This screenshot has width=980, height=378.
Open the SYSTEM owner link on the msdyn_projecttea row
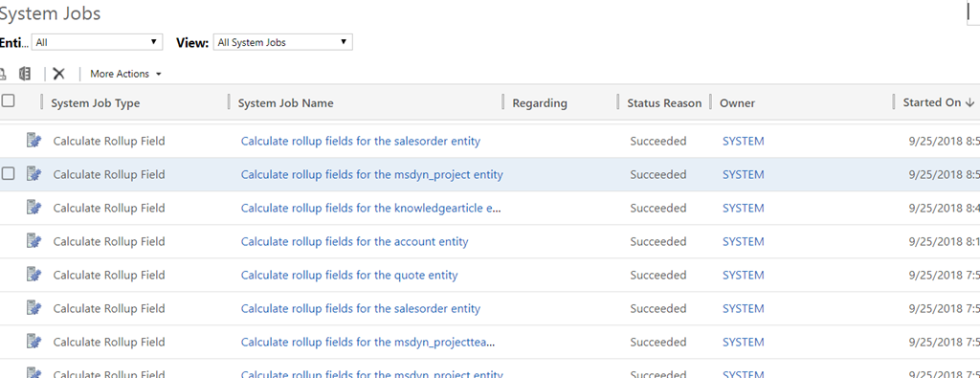point(743,343)
